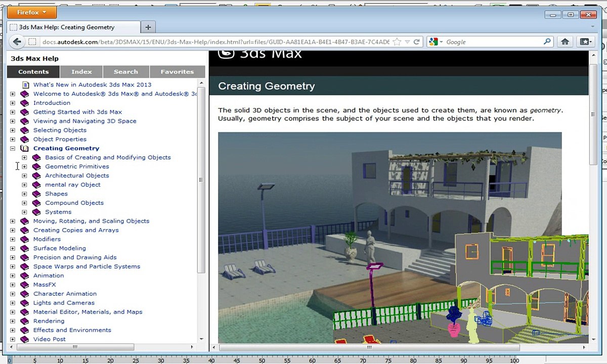Expand Basics of Creating and Modifying Objects
This screenshot has height=364, width=607.
(x=24, y=157)
